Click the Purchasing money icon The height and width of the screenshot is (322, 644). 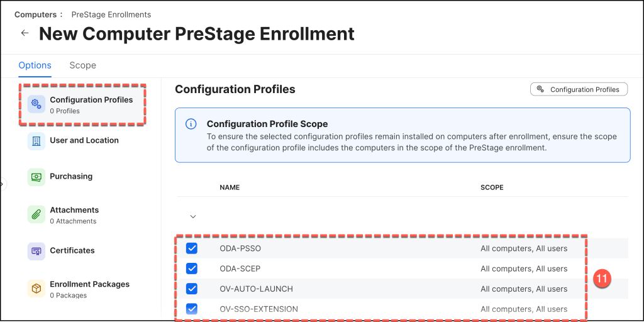point(36,177)
